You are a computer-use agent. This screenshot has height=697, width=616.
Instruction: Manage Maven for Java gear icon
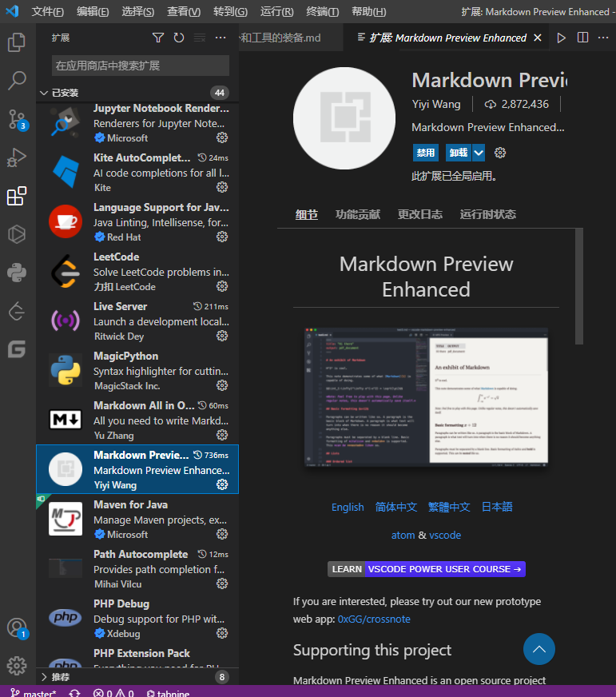click(222, 534)
